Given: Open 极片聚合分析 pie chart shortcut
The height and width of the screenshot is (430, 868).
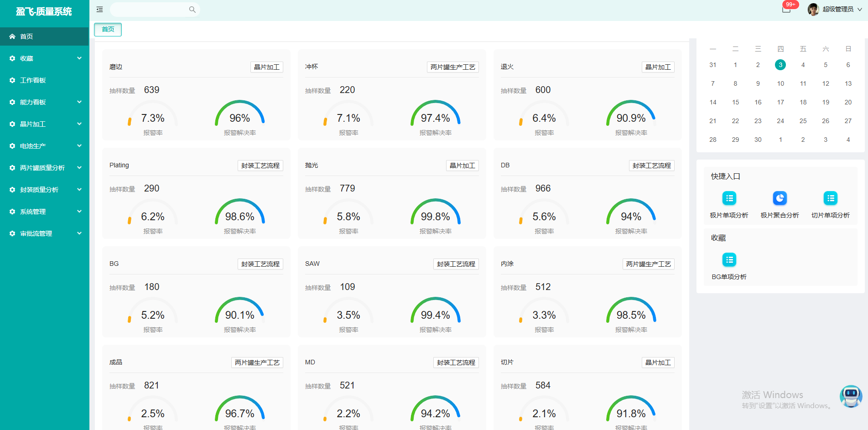Looking at the screenshot, I should tap(780, 198).
